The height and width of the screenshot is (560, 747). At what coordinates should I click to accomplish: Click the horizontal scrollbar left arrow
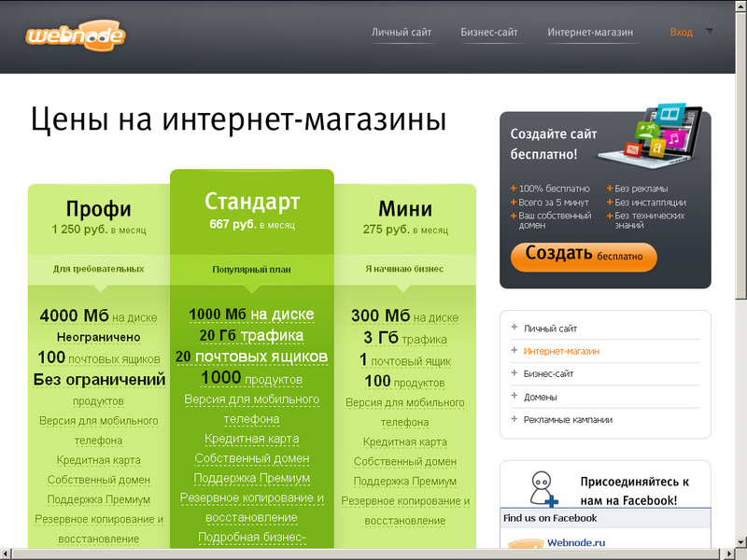(6, 554)
